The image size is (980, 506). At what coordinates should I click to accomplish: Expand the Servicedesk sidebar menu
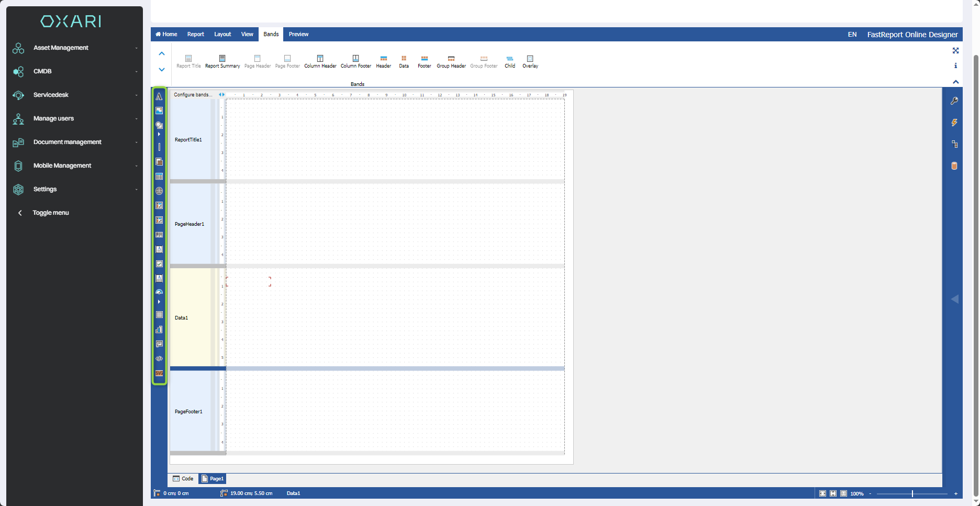point(75,95)
